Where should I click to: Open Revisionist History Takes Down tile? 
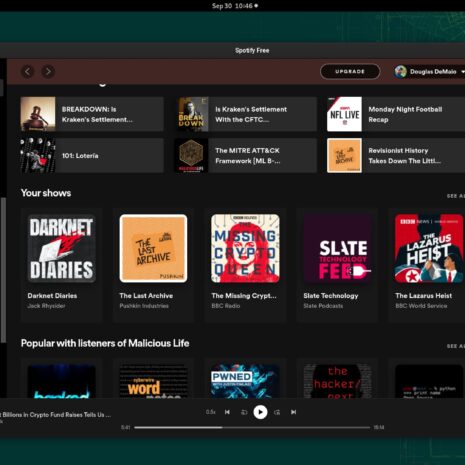tap(396, 156)
